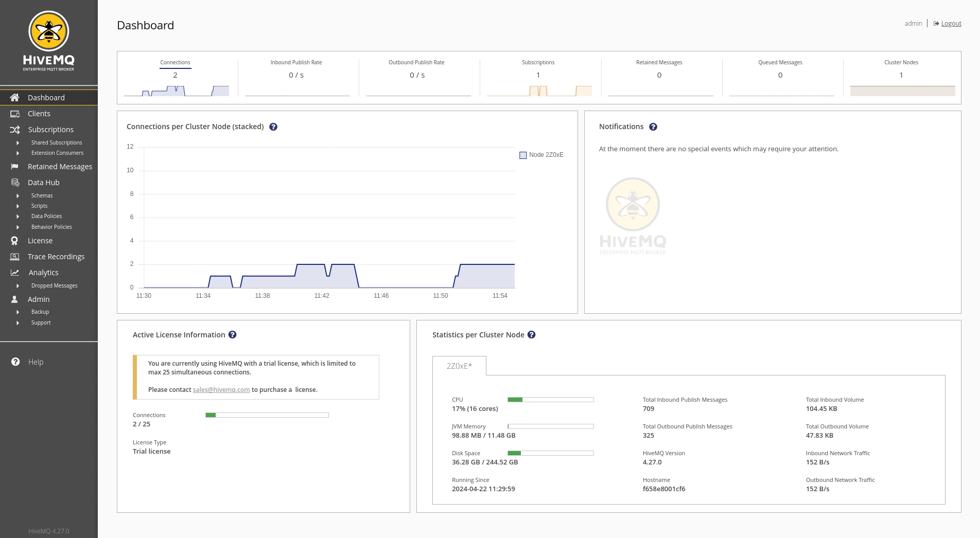Click the Notifications help question icon

[653, 127]
